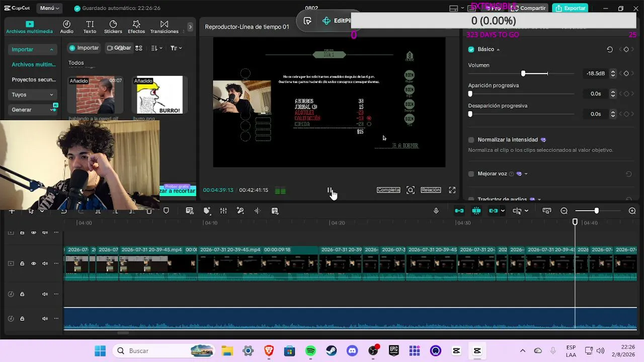This screenshot has height=362, width=644.
Task: Enable the Mejorar voz checkbox
Action: click(471, 174)
